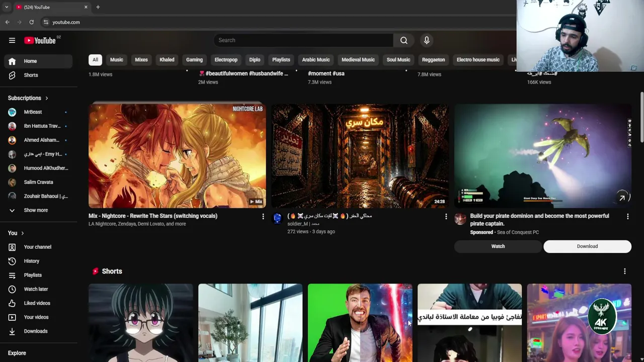The image size is (644, 362).
Task: Click the YouTube logo
Action: pos(40,40)
